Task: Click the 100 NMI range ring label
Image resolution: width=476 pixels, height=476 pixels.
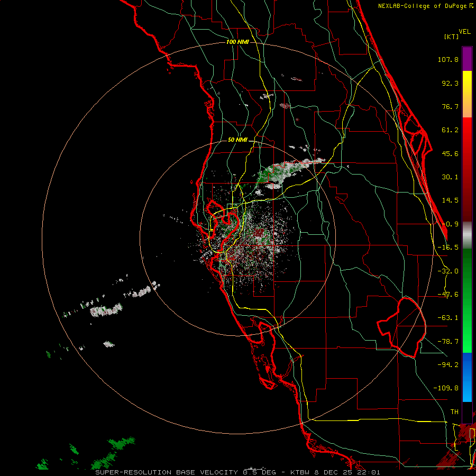Action: tap(237, 42)
